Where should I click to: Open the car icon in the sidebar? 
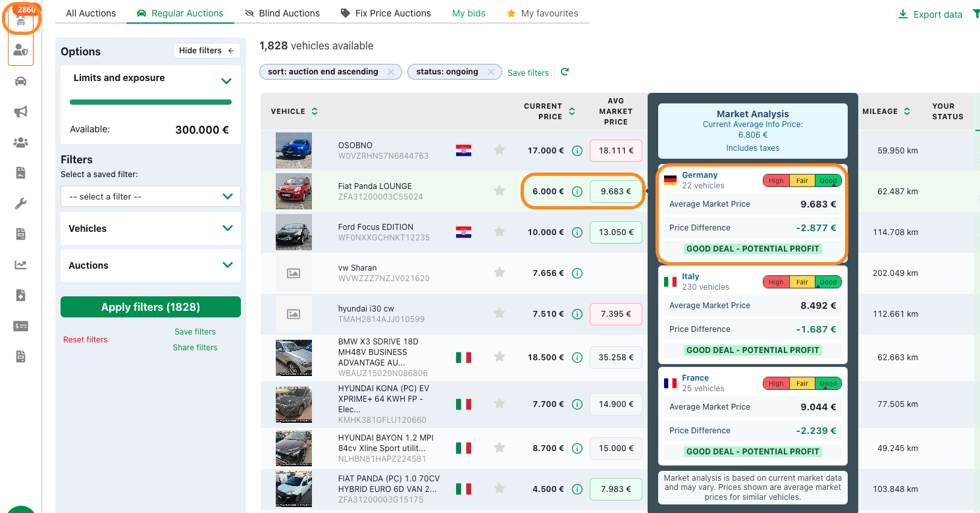click(x=20, y=81)
